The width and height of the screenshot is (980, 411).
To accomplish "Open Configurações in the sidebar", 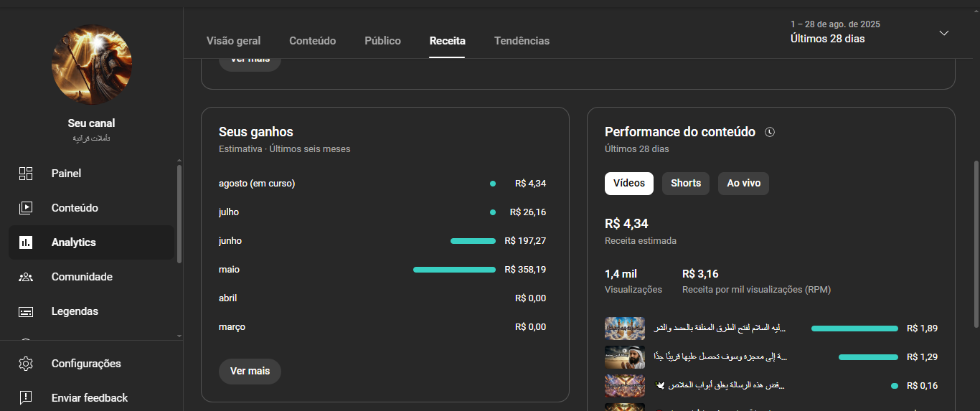I will [x=92, y=364].
